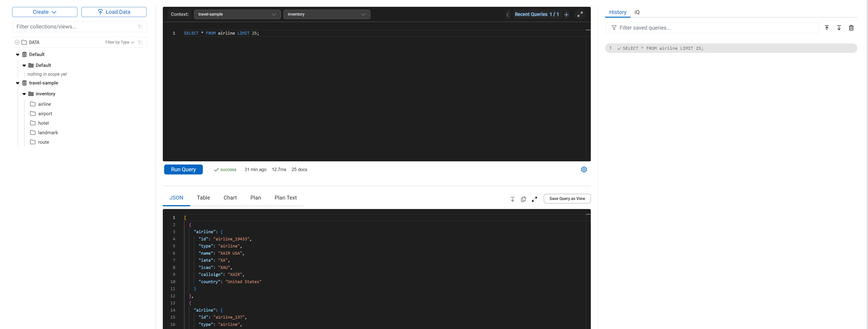Collapse the travel-sample bucket
The width and height of the screenshot is (868, 329).
(x=17, y=83)
